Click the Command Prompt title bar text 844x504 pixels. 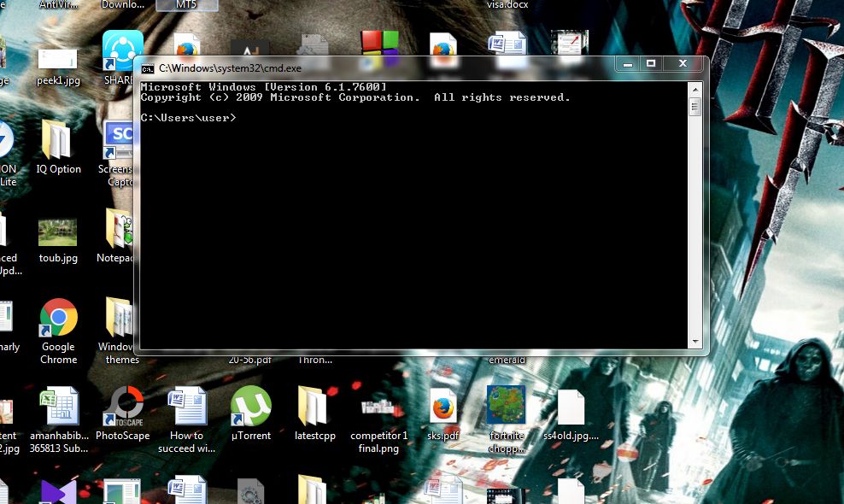(x=230, y=68)
